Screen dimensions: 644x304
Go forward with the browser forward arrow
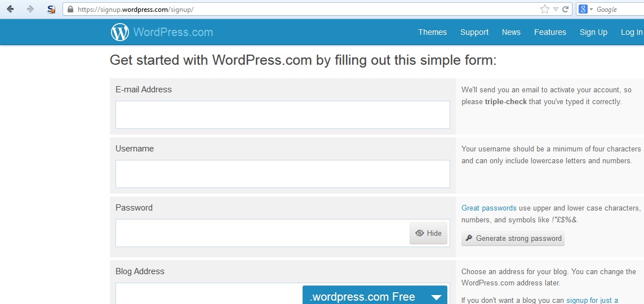(x=30, y=9)
